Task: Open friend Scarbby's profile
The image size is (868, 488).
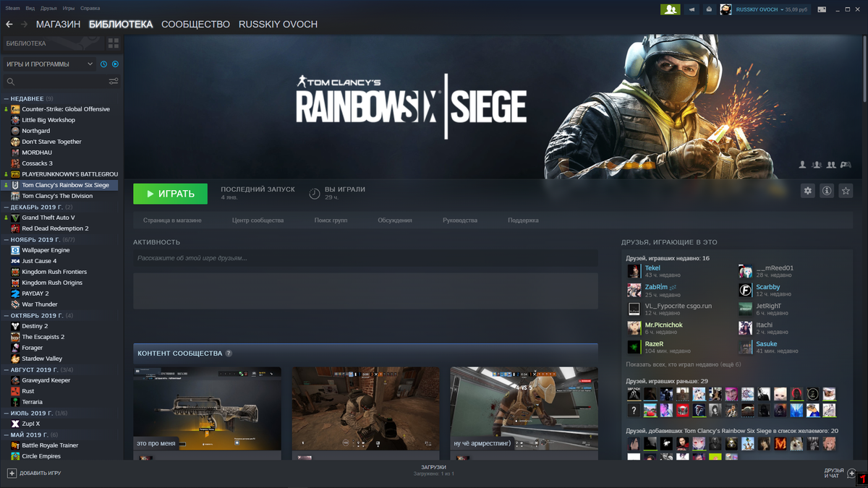Action: [x=768, y=287]
